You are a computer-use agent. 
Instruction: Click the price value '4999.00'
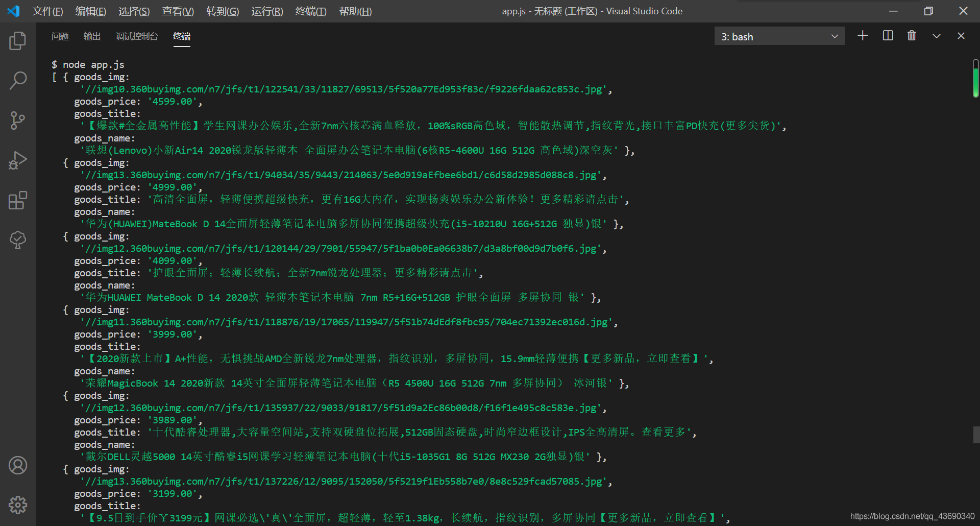(173, 187)
